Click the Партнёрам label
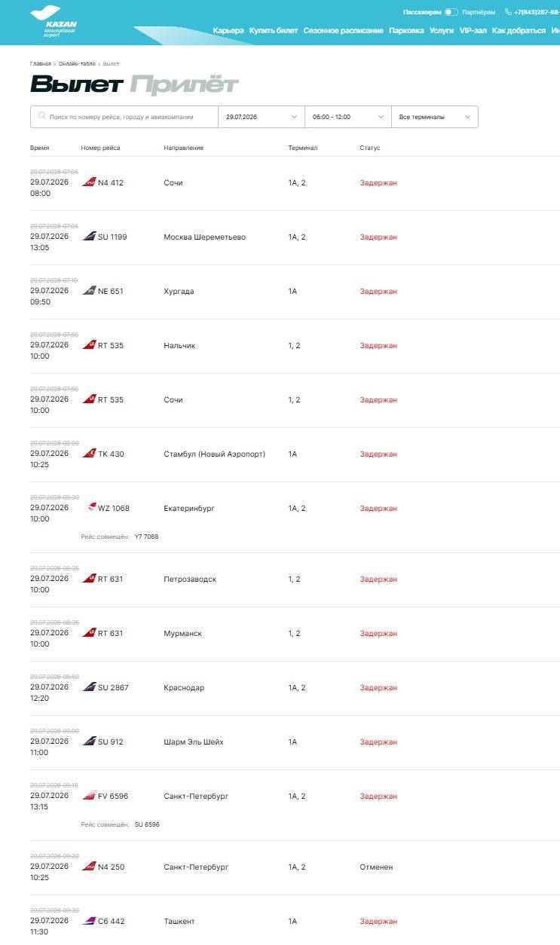 pos(479,12)
